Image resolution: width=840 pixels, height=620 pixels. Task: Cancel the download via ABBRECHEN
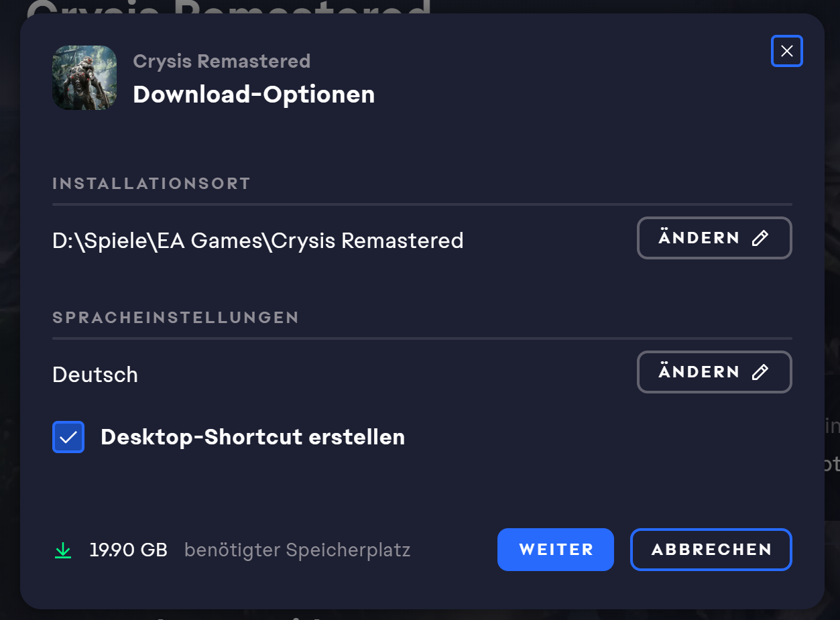[711, 550]
